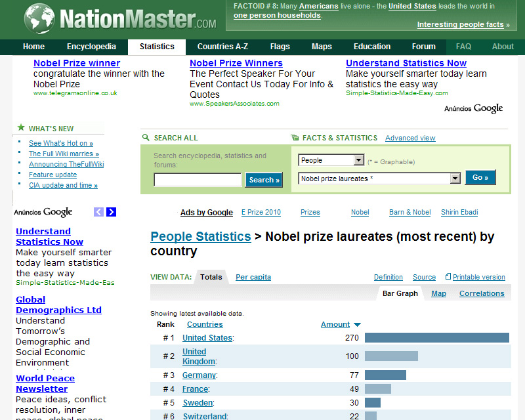Click the Interesting people facts link
Image resolution: width=525 pixels, height=420 pixels.
point(461,24)
